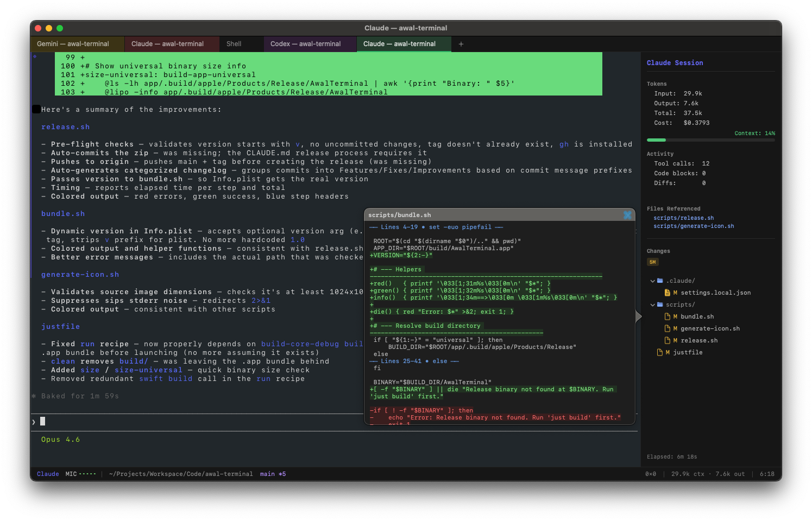Click the .claude/ folder icon

point(660,281)
